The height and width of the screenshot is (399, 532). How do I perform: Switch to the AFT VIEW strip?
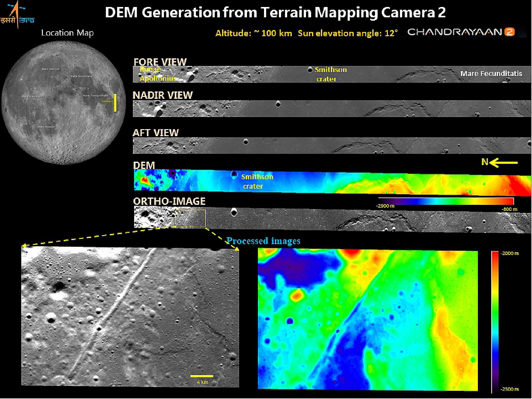[x=156, y=133]
